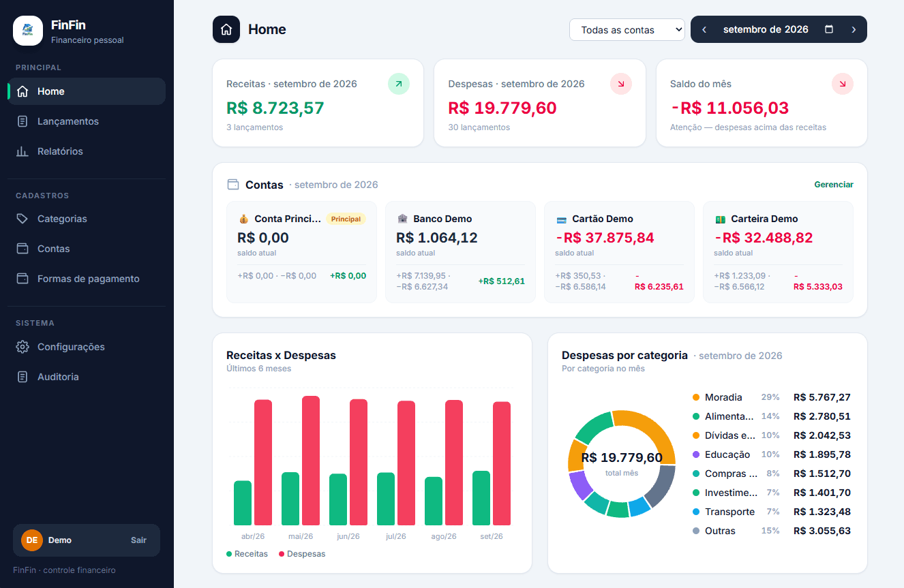Click the Gerenciar link in Contas
This screenshot has width=904, height=588.
pos(834,185)
